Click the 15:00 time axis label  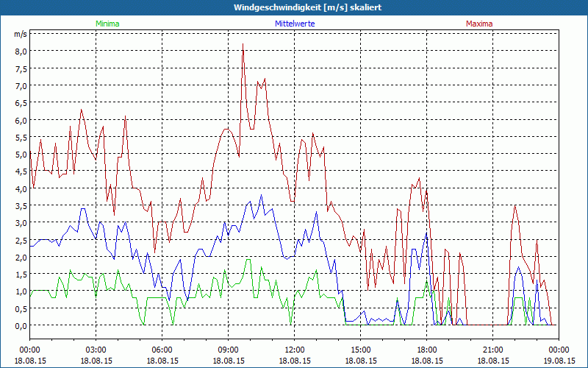click(x=360, y=350)
